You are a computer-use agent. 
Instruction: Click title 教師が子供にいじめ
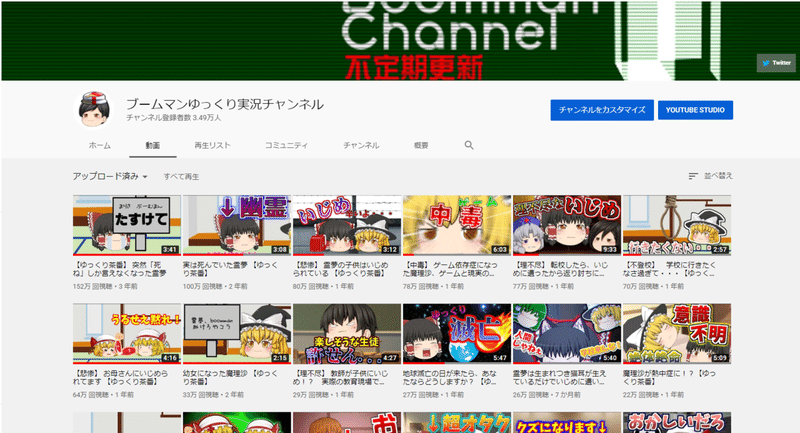(341, 377)
